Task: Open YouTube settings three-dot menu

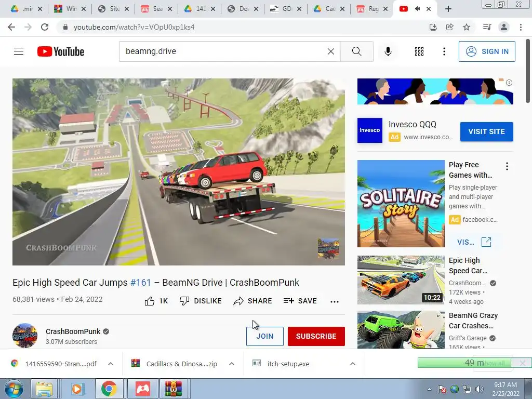Action: (444, 51)
